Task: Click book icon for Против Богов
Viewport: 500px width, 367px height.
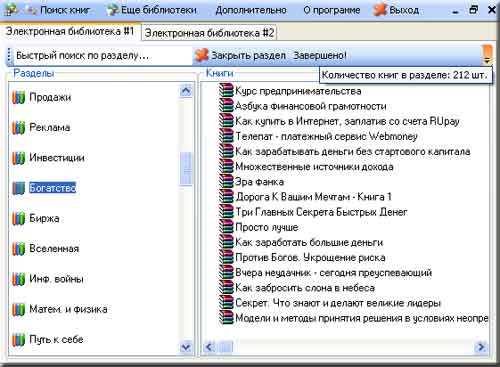Action: pyautogui.click(x=226, y=257)
